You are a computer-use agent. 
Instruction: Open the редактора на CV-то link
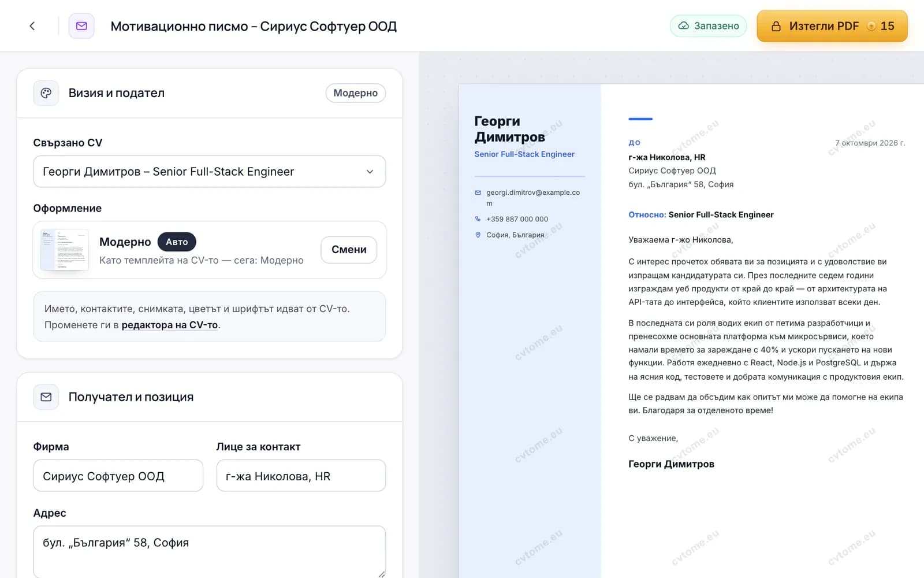170,325
